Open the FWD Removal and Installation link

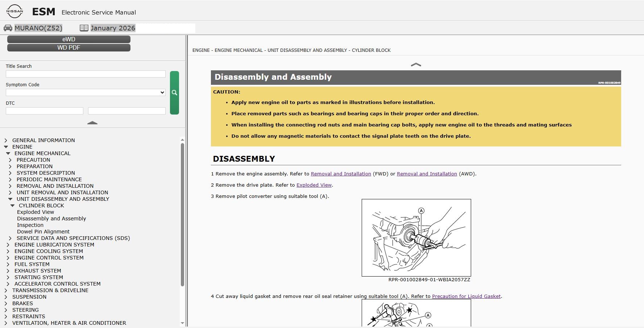pyautogui.click(x=341, y=174)
